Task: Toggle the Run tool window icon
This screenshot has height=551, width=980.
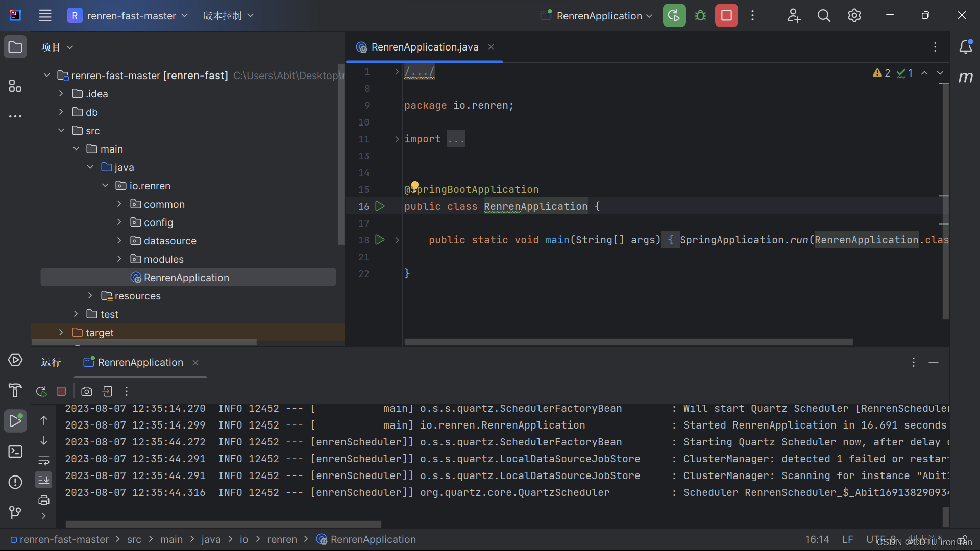Action: pos(15,421)
